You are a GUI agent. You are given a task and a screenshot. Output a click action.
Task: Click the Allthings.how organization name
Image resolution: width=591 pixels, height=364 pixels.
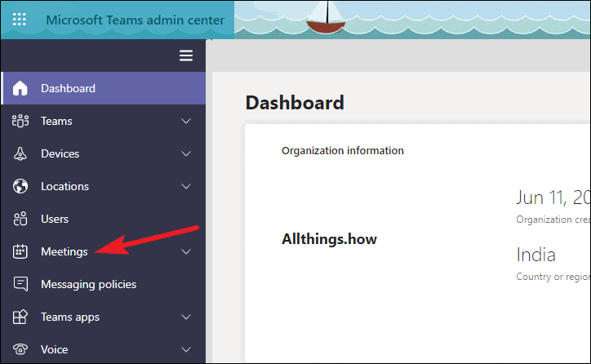click(329, 239)
